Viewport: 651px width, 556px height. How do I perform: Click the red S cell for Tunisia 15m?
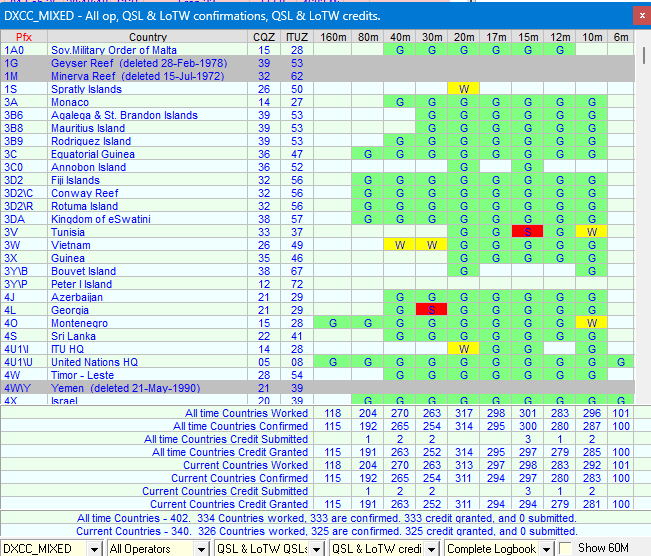pyautogui.click(x=527, y=232)
